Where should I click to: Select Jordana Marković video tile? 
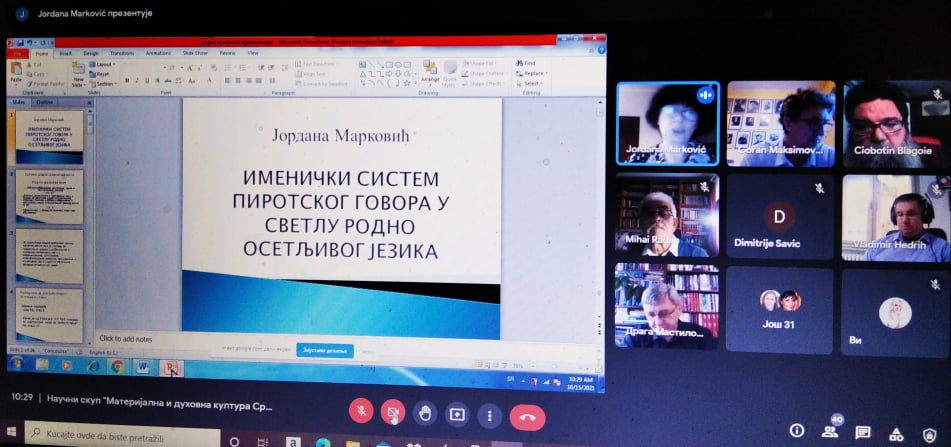[x=667, y=122]
